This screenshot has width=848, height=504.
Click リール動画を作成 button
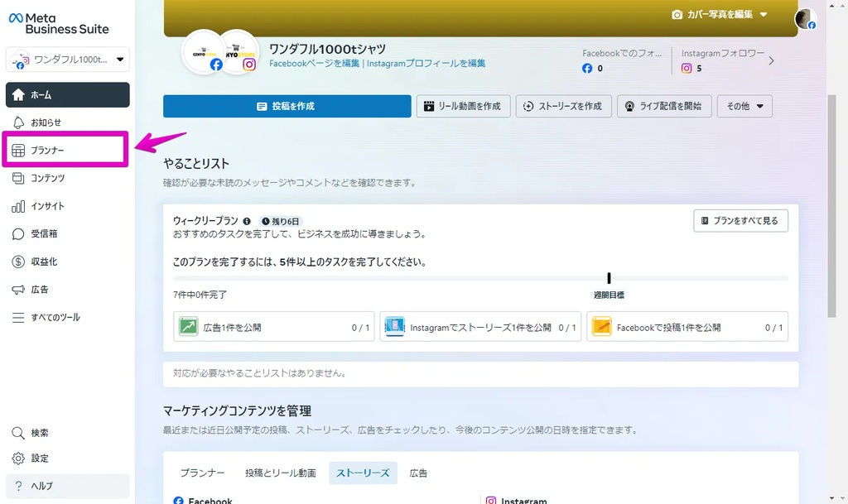coord(464,107)
